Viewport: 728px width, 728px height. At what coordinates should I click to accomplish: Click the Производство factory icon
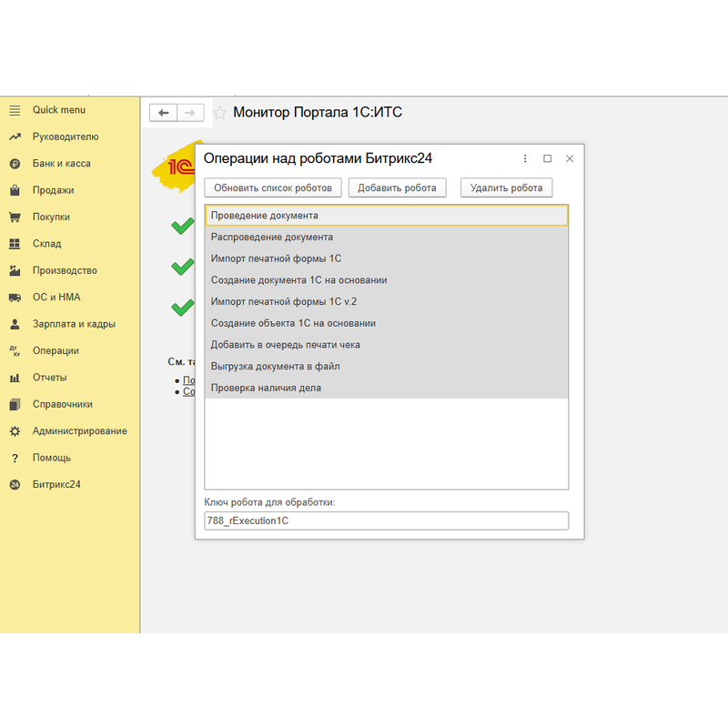(15, 270)
